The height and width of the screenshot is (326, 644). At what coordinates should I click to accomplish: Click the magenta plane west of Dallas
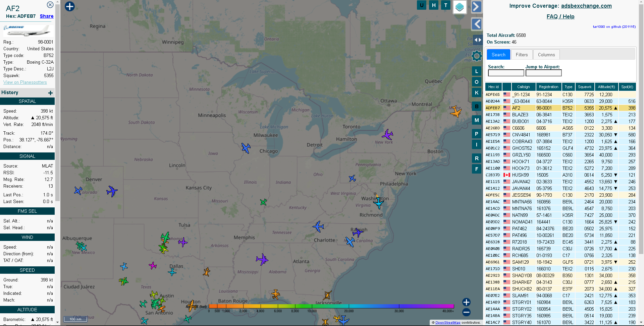point(153,266)
